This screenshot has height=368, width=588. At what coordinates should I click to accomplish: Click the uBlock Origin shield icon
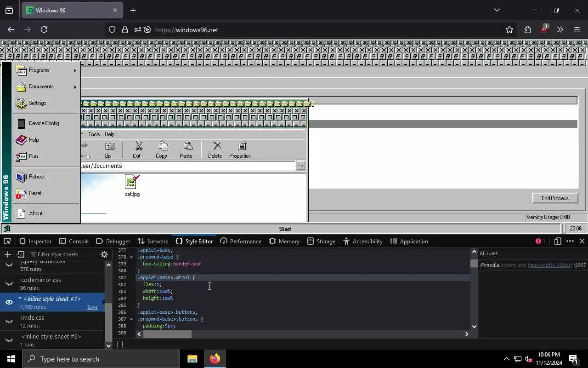coord(544,29)
